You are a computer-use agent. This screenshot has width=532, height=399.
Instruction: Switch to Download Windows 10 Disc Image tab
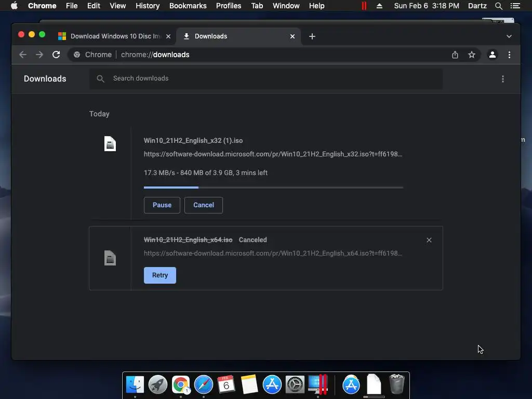(115, 36)
